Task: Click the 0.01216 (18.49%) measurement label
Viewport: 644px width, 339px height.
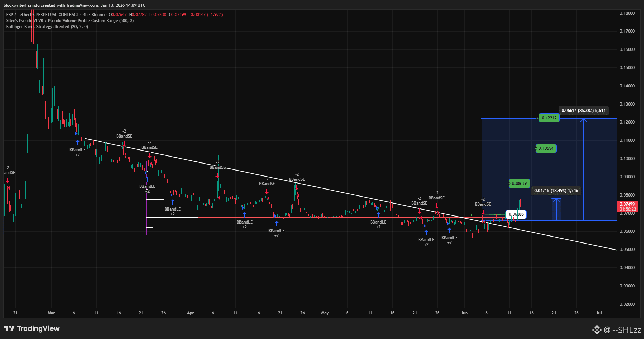Action: pyautogui.click(x=556, y=191)
